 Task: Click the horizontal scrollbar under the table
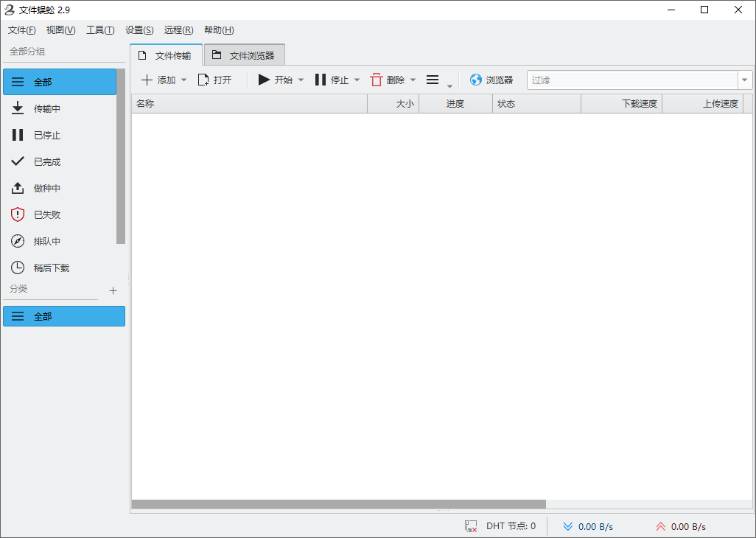(x=338, y=504)
